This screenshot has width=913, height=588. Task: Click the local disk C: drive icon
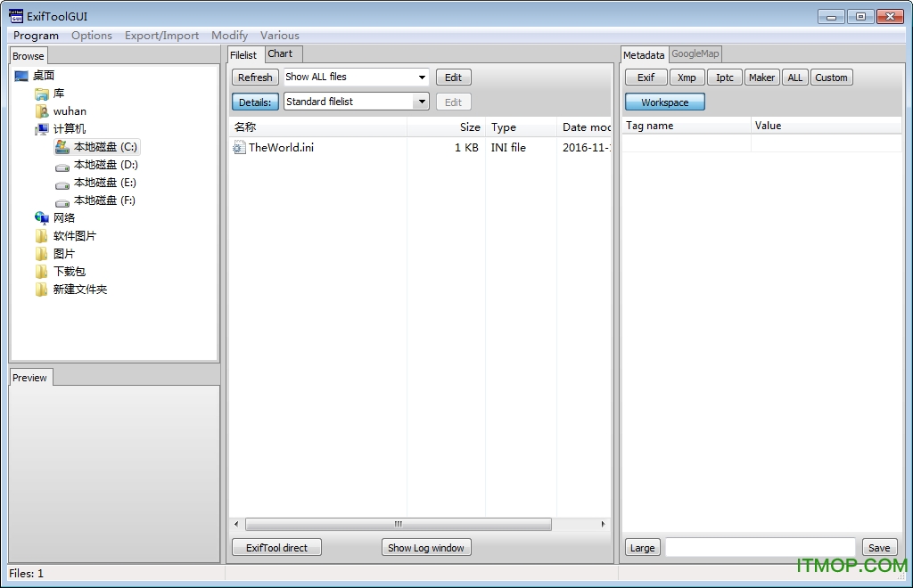[x=62, y=147]
